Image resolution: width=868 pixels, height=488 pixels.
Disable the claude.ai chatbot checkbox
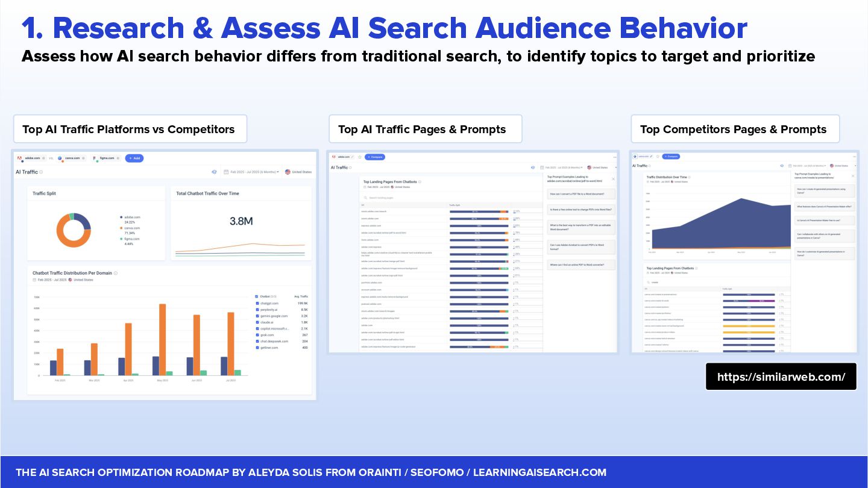point(257,322)
